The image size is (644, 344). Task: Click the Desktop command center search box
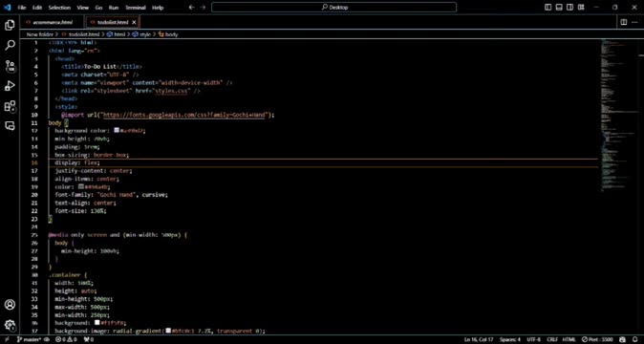pyautogui.click(x=333, y=8)
